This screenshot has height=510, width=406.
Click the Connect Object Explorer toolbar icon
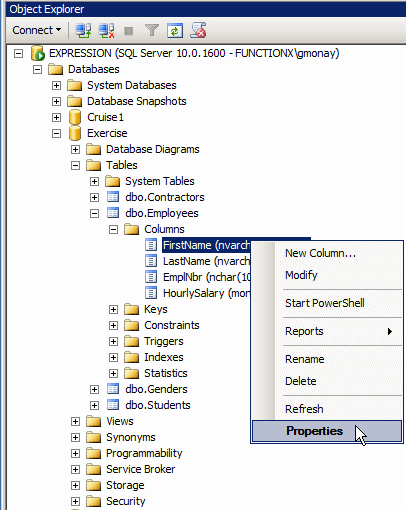tap(83, 31)
